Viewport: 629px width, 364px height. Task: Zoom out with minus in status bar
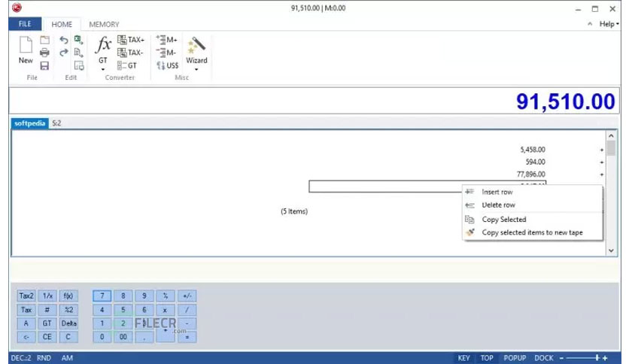[561, 358]
